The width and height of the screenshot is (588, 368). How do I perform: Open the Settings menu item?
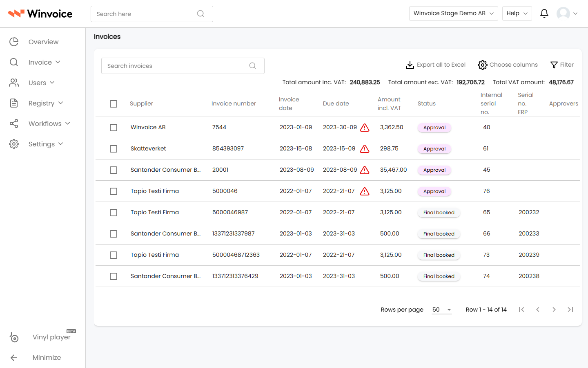[42, 144]
